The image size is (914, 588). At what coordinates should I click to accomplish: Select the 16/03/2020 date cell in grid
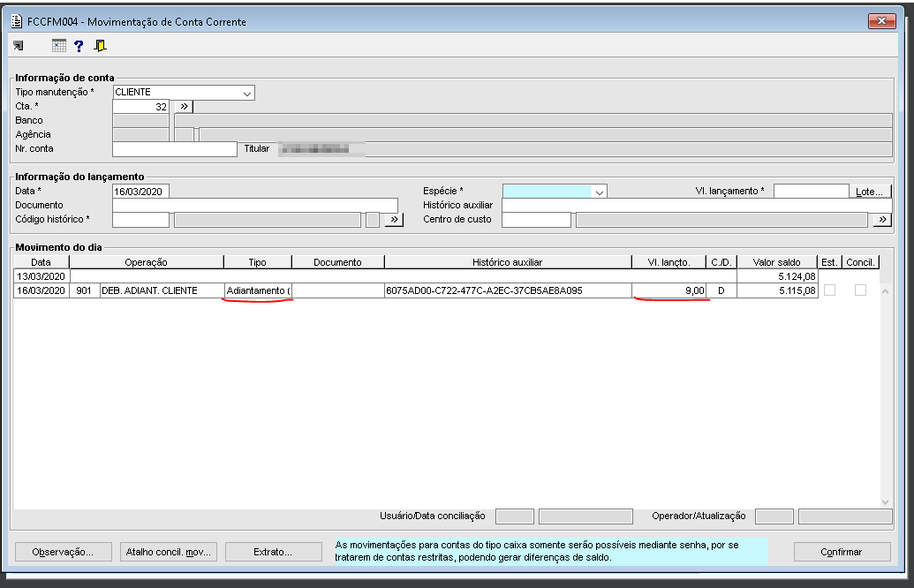click(41, 290)
